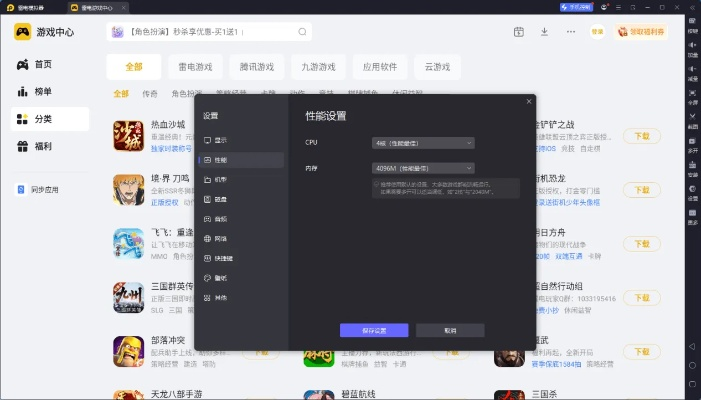Click calendar check-in icon in header
Screen dimensions: 701x400
click(x=519, y=32)
